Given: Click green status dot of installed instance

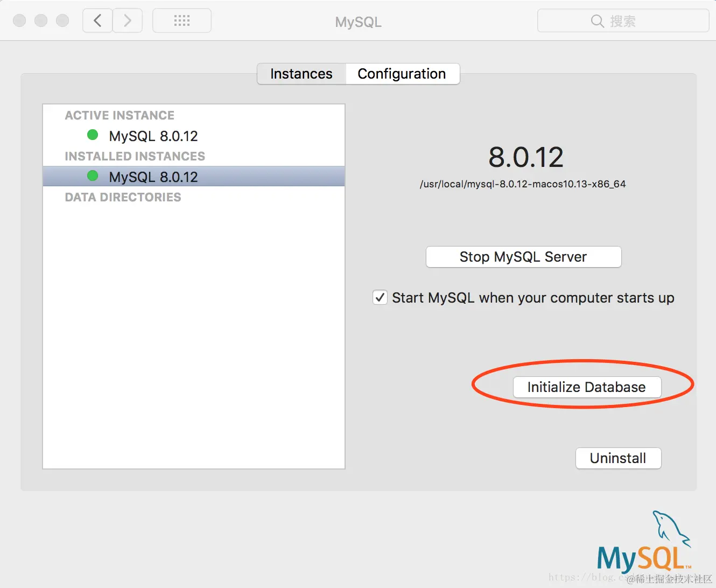Looking at the screenshot, I should click(x=93, y=176).
